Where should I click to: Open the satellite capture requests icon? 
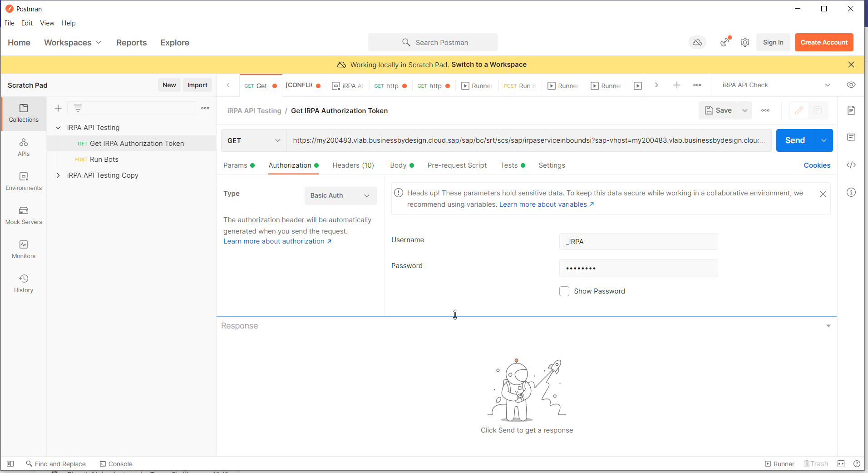coord(725,42)
